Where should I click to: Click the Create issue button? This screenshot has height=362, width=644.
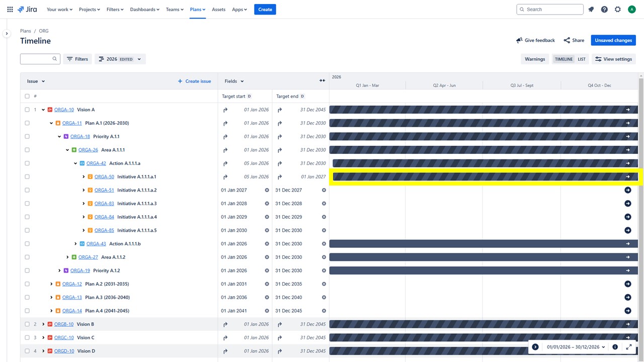pos(194,81)
